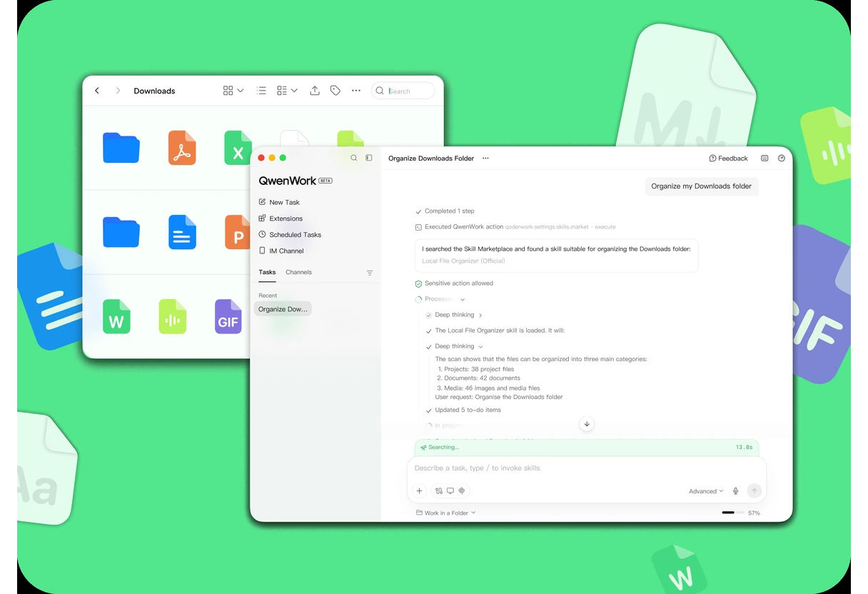Click the tag icon in Downloads toolbar
Image resolution: width=868 pixels, height=594 pixels.
(335, 91)
